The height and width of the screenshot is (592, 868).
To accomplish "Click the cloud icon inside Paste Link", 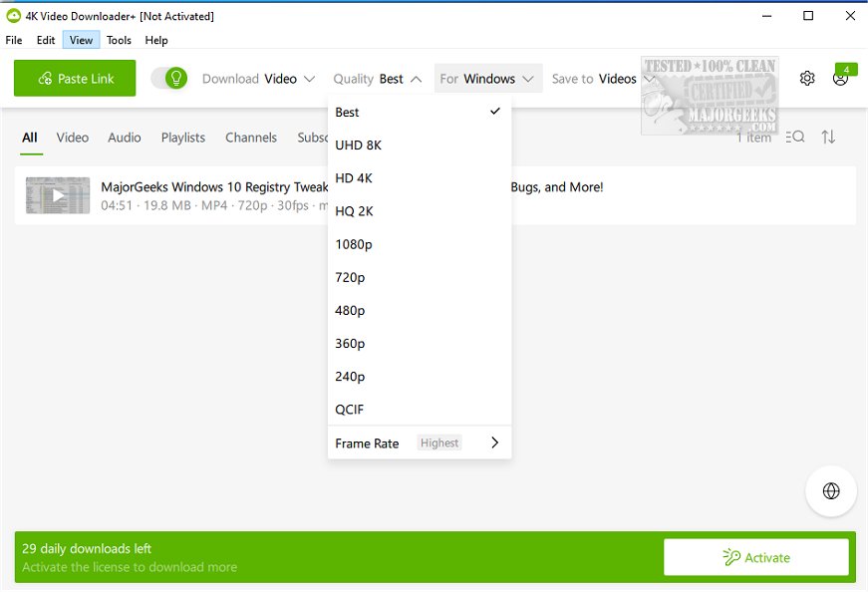I will [45, 79].
